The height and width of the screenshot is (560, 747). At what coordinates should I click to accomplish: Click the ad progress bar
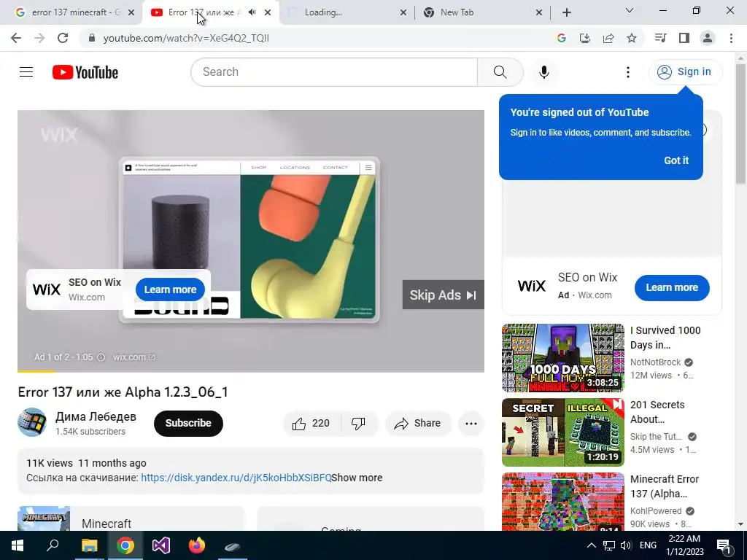[x=251, y=371]
